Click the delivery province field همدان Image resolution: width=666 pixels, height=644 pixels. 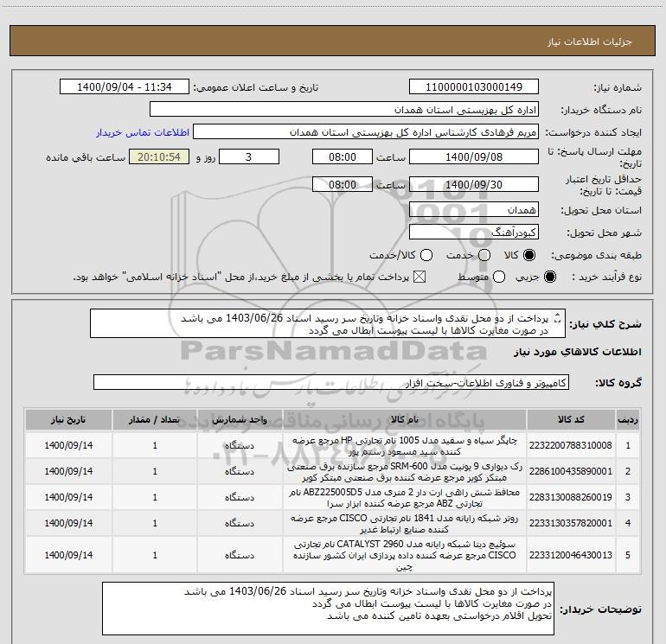[x=474, y=210]
